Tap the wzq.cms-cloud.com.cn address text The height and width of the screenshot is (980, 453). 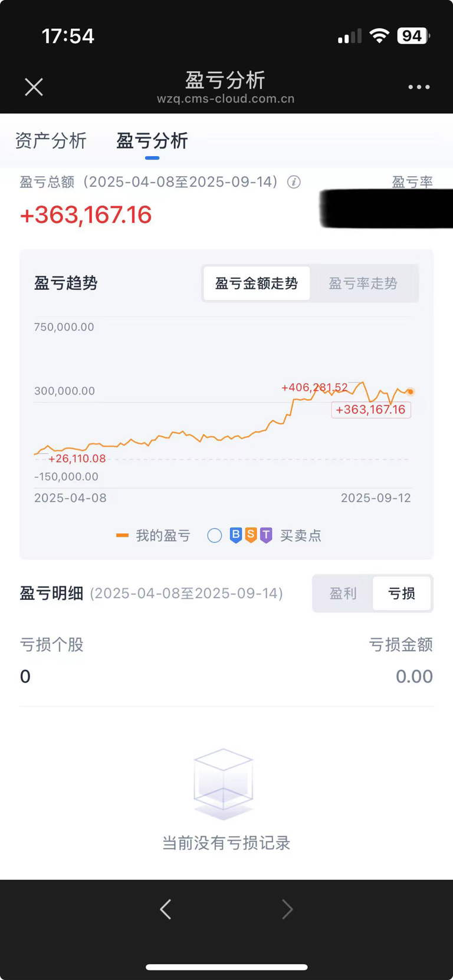click(x=226, y=99)
